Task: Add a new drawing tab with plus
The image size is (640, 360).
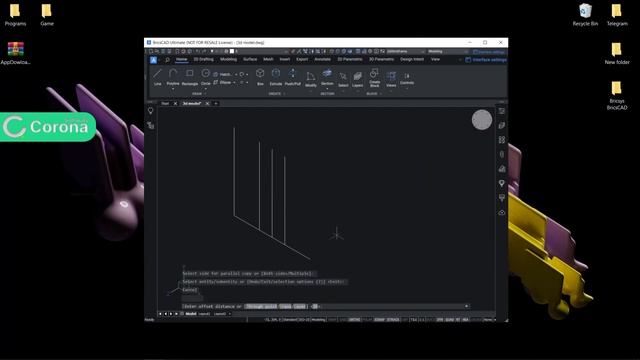Action: [x=216, y=104]
